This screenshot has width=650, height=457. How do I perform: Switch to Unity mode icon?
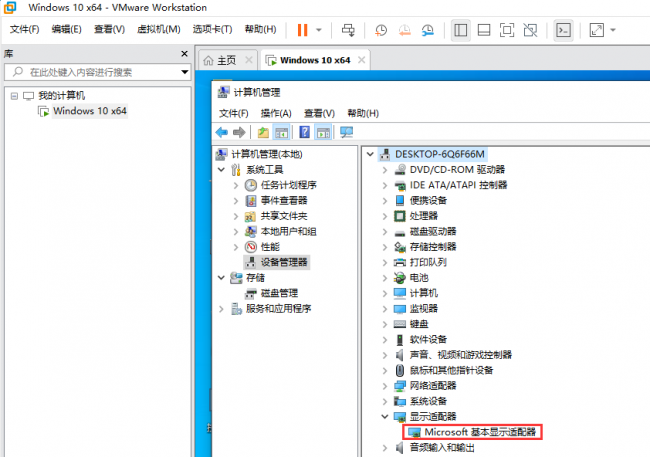530,30
